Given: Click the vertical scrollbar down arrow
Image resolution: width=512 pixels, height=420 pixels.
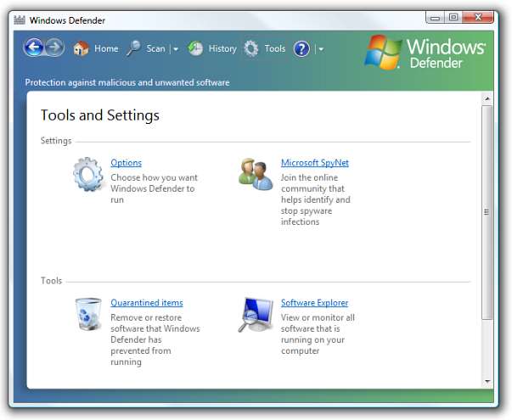Looking at the screenshot, I should tap(487, 381).
